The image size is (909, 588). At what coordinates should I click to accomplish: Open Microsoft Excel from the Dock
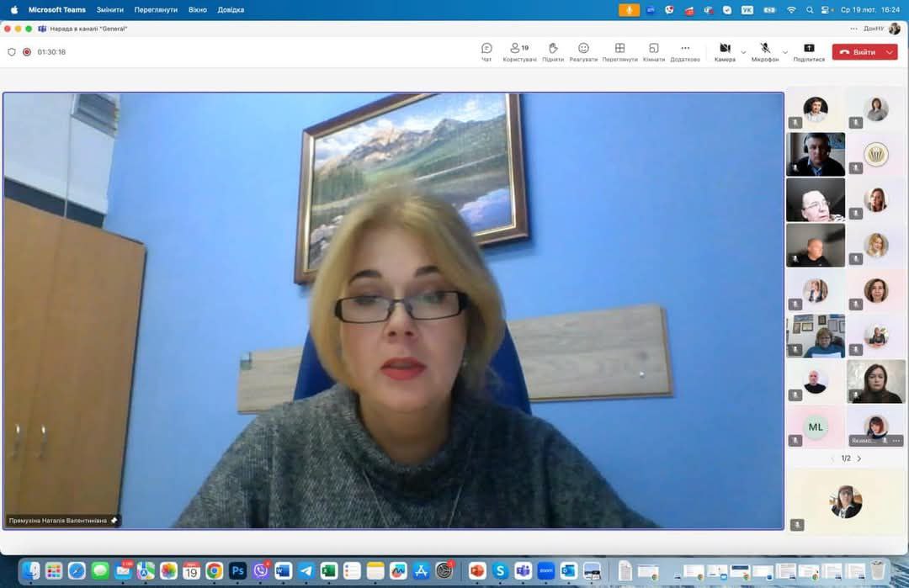coord(329,571)
